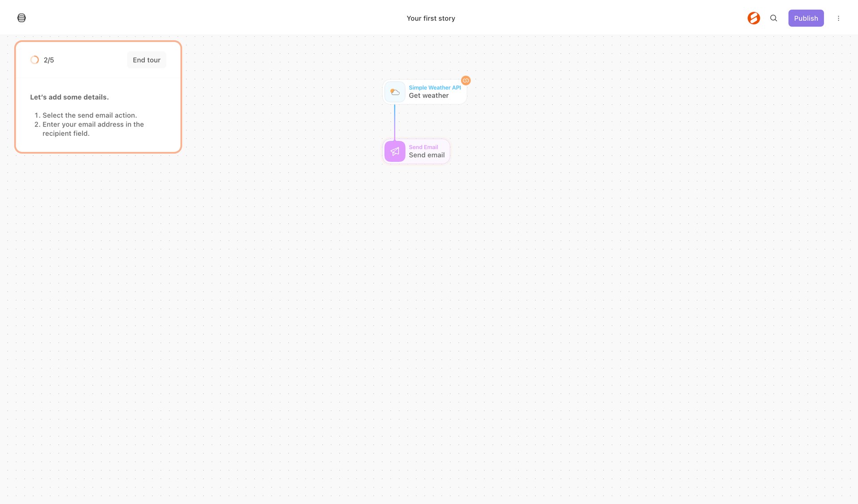
Task: Click the three-dot overflow icon in the header
Action: click(839, 18)
